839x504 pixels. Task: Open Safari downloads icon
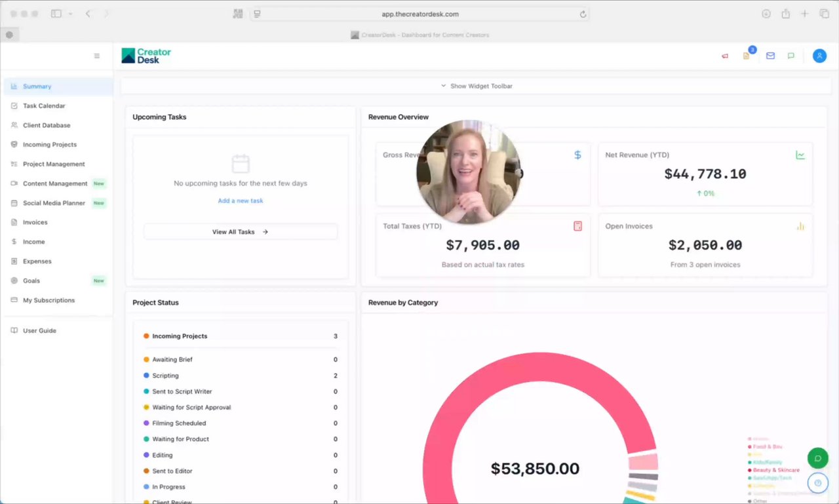click(766, 14)
